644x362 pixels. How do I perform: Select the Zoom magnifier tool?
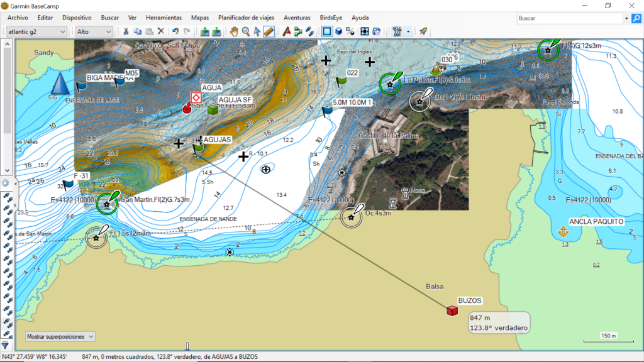246,31
